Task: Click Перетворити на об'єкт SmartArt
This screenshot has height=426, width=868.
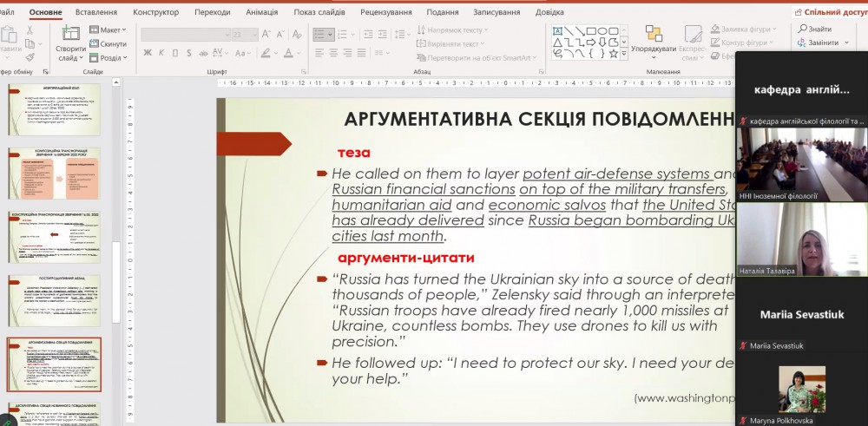Action: pyautogui.click(x=477, y=57)
